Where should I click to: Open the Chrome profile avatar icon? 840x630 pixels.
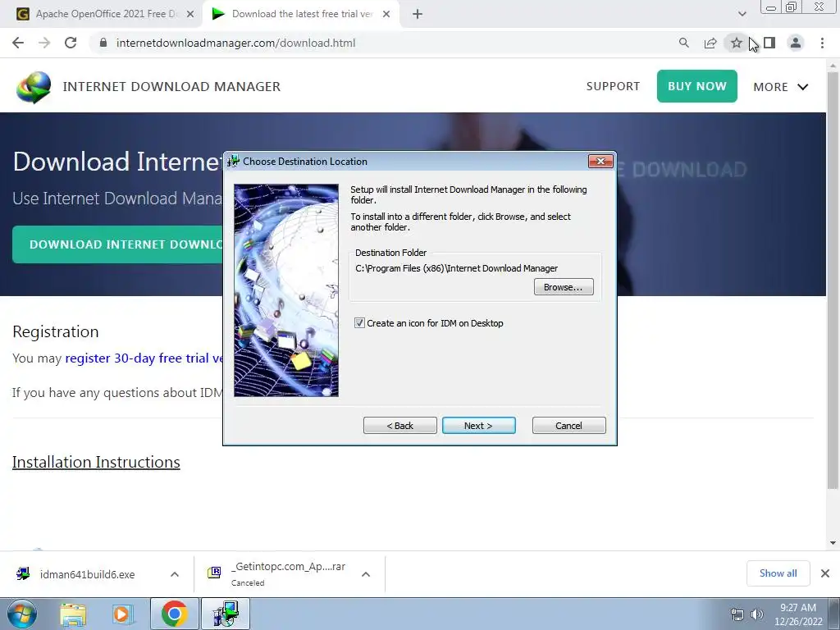coord(796,43)
